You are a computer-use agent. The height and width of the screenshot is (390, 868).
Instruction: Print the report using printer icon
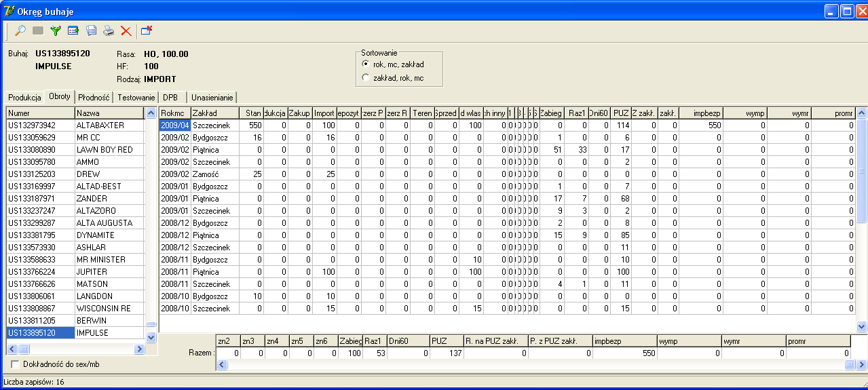[109, 31]
